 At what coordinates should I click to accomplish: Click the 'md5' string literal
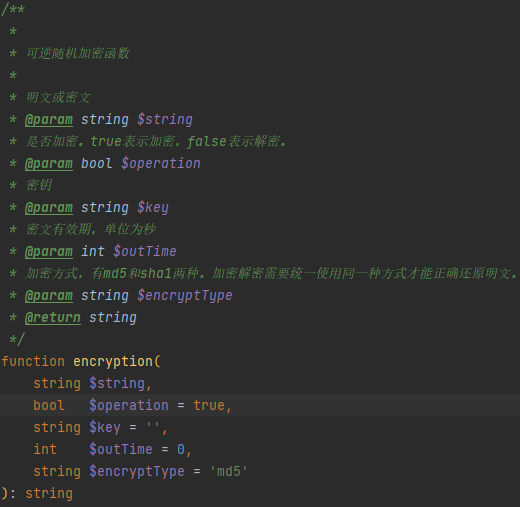[x=228, y=472]
